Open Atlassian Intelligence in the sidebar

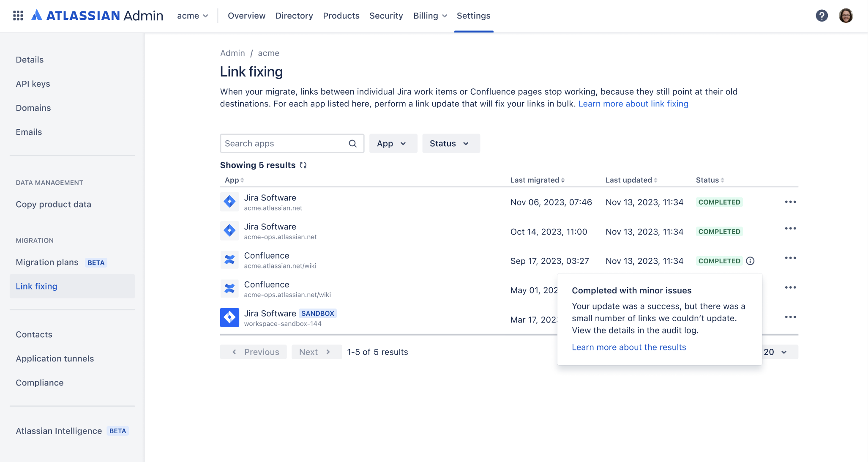[x=59, y=431]
